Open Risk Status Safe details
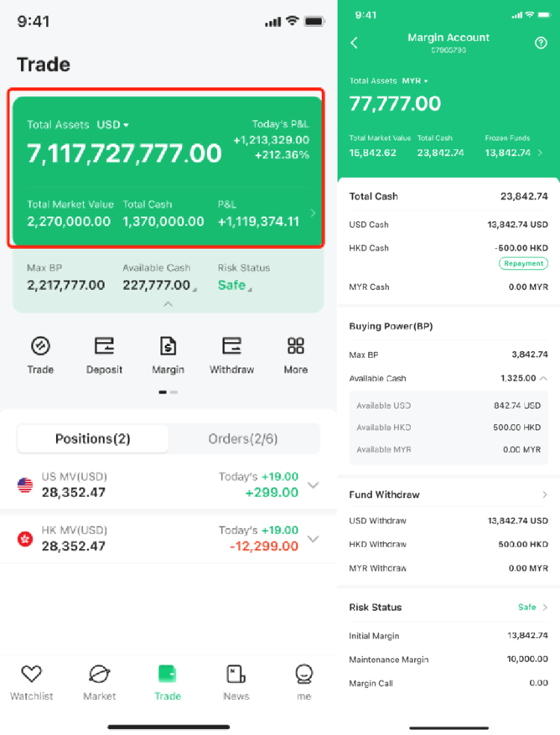560x735 pixels. (533, 607)
